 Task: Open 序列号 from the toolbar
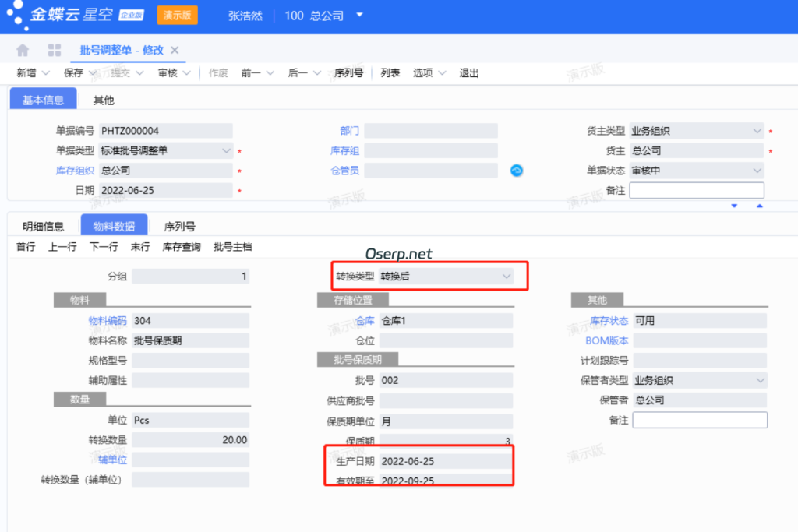(348, 72)
